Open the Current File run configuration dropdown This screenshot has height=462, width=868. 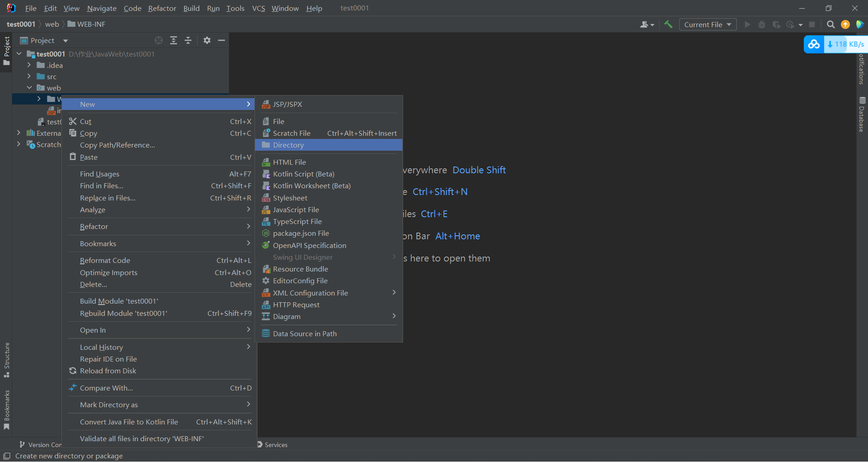(708, 24)
